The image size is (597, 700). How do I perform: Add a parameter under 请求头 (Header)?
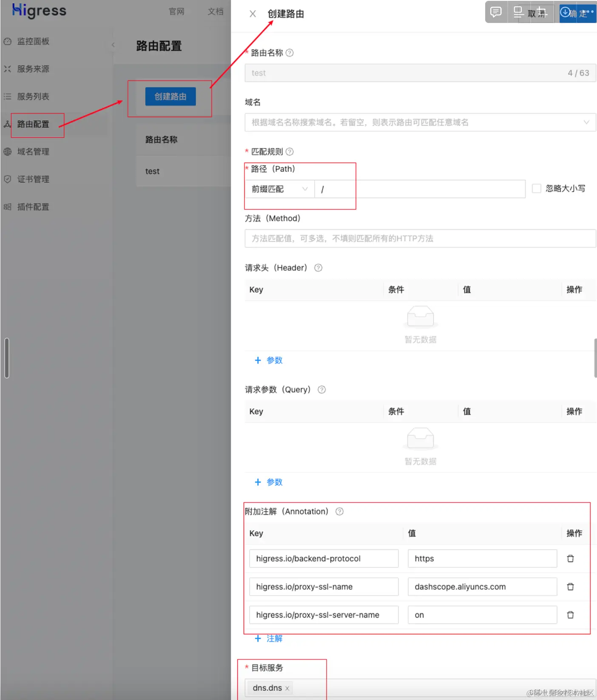268,360
